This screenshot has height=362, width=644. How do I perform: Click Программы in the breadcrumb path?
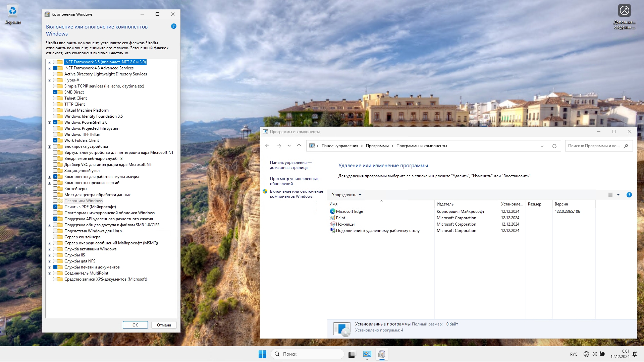(x=377, y=146)
